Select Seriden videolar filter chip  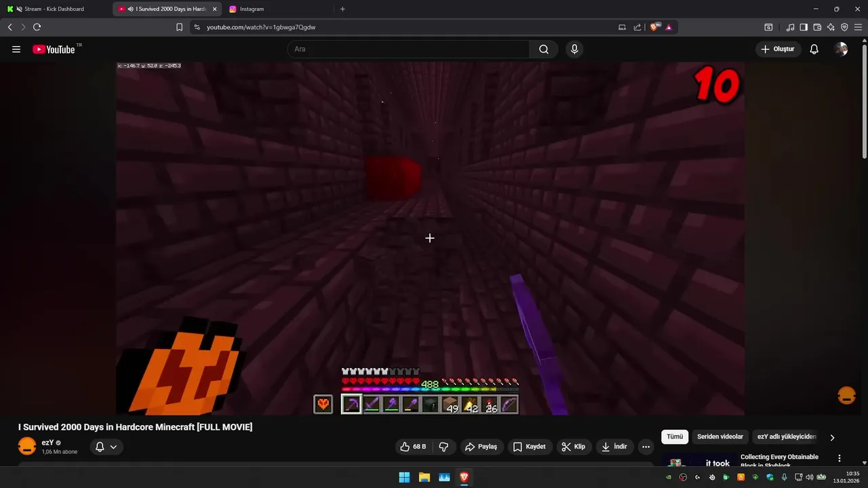720,437
